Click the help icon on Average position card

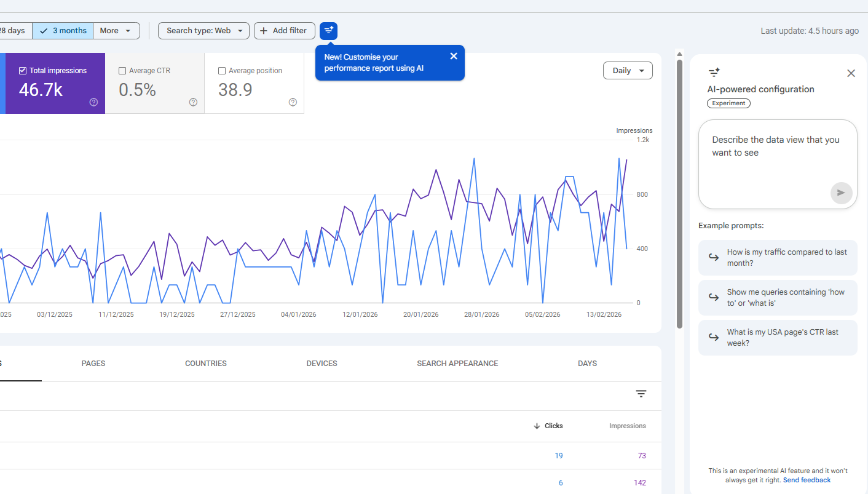pyautogui.click(x=293, y=102)
